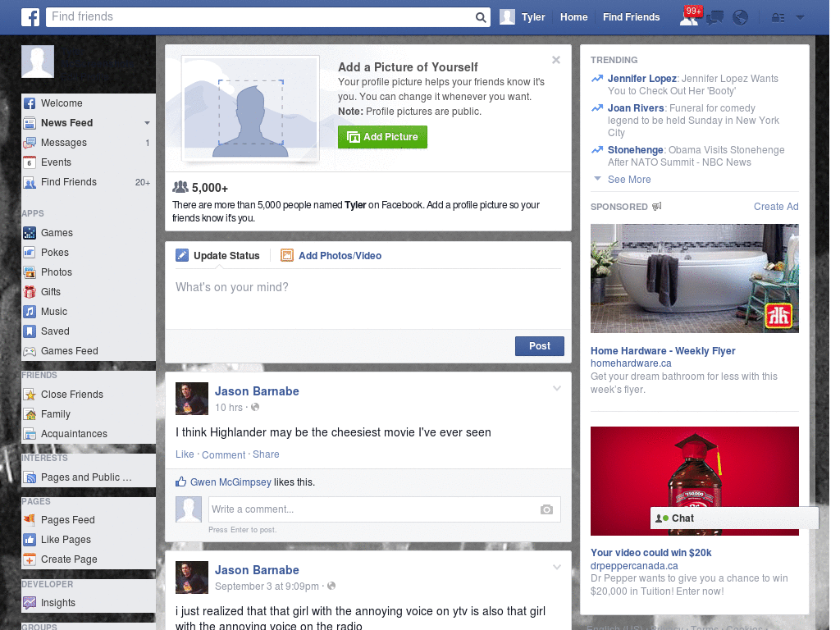840x630 pixels.
Task: Click the search magnifying glass
Action: point(480,16)
